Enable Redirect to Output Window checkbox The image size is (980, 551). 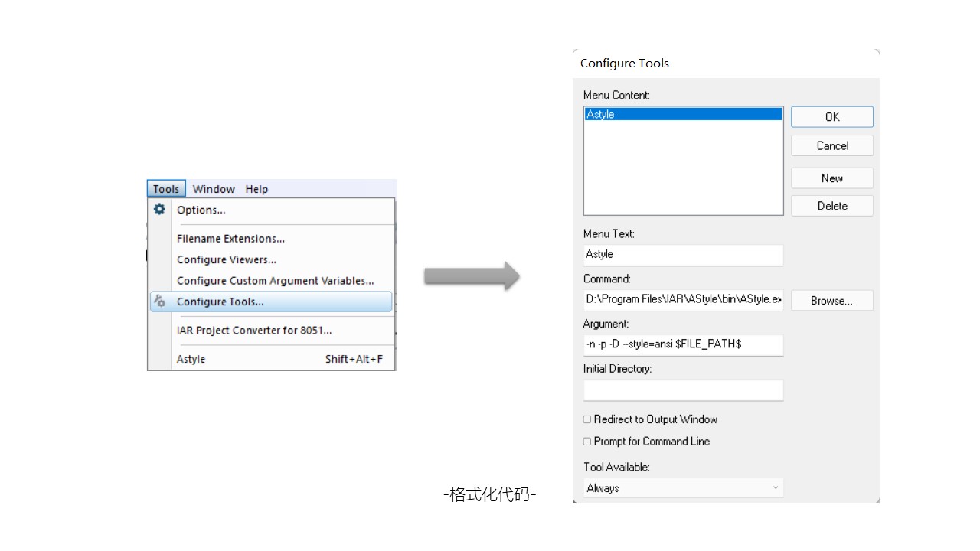587,419
